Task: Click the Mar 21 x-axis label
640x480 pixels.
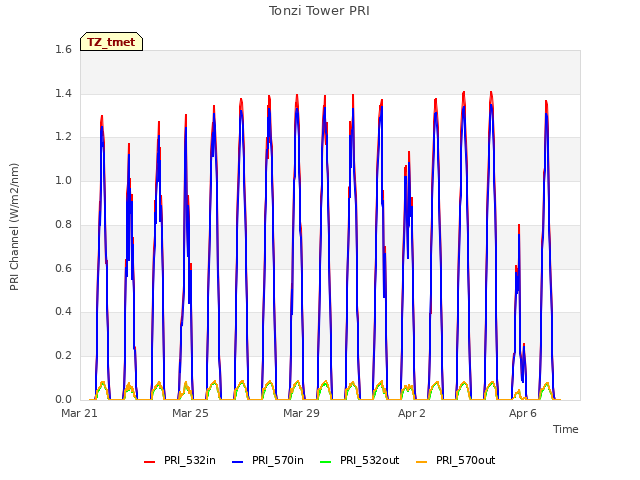Action: pyautogui.click(x=80, y=413)
